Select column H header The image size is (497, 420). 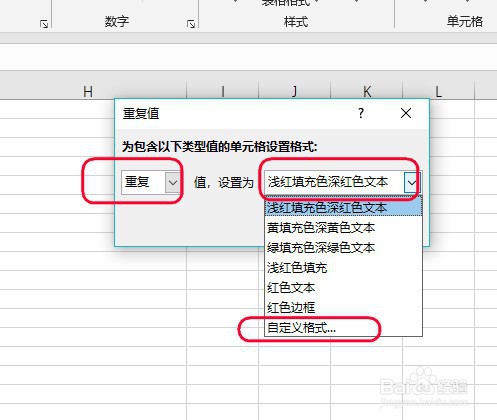point(88,91)
